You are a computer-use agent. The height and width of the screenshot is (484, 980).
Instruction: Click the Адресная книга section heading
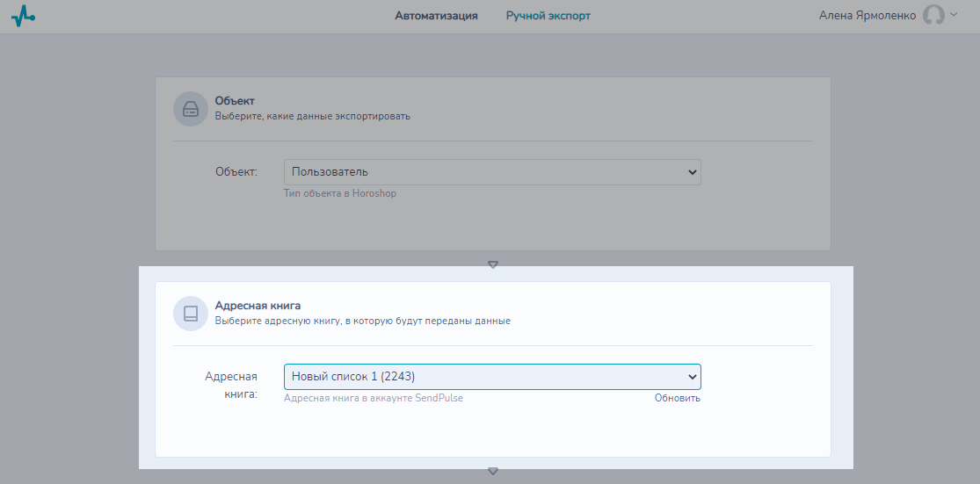coord(258,306)
